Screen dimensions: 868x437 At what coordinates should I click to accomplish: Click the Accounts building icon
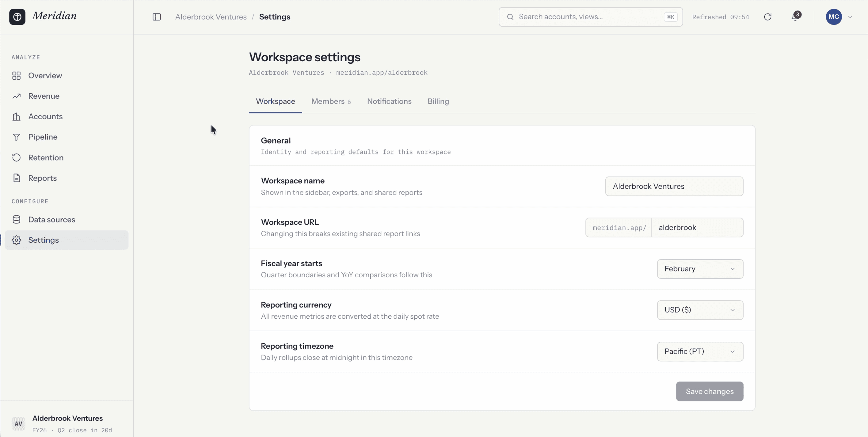(17, 116)
